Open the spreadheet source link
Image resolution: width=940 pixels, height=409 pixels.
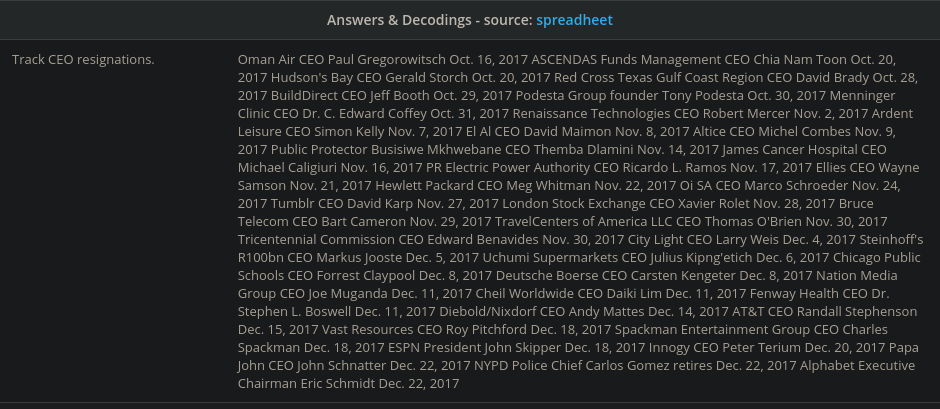[574, 20]
